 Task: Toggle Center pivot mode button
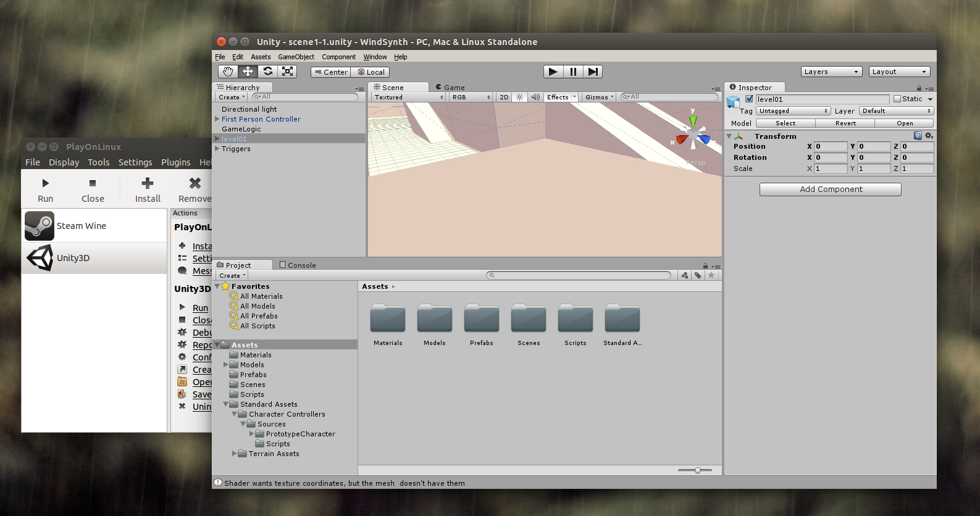330,72
